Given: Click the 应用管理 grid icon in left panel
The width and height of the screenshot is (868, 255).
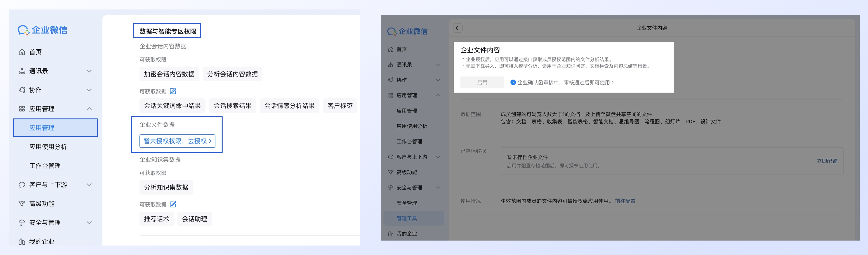Looking at the screenshot, I should tap(22, 109).
